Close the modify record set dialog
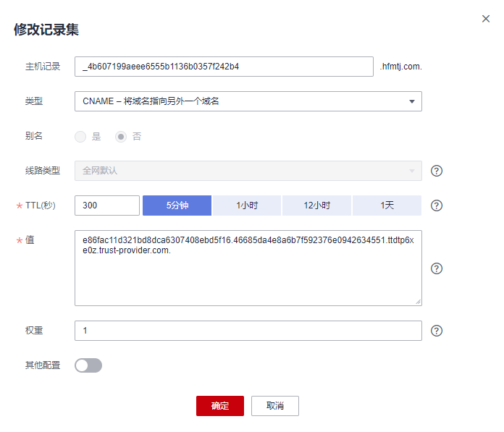This screenshot has width=504, height=432. click(x=486, y=19)
